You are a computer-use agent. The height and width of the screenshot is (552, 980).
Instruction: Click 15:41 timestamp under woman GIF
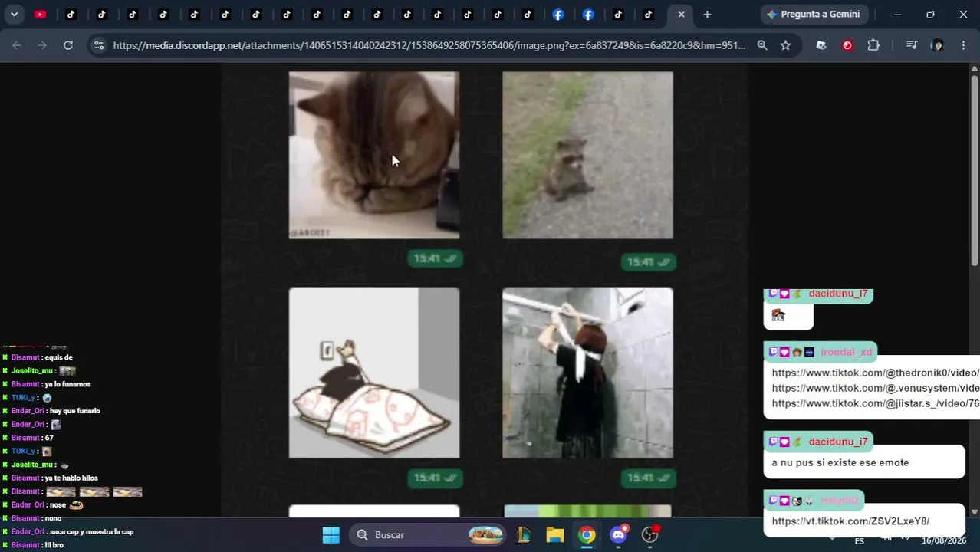point(649,478)
